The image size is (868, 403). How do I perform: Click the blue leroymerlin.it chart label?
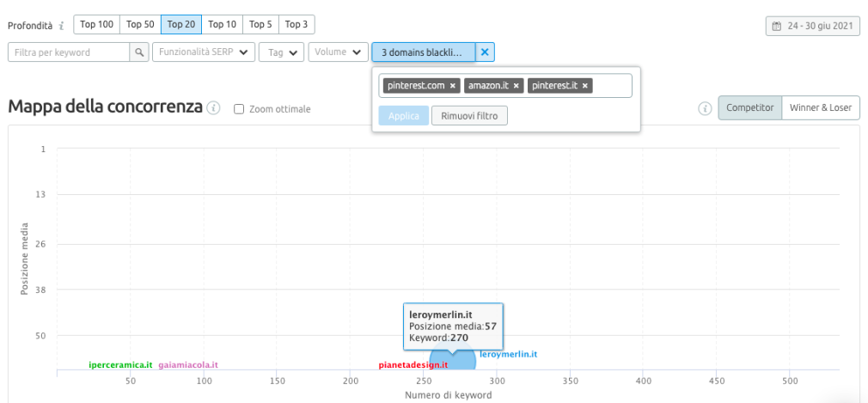click(509, 354)
